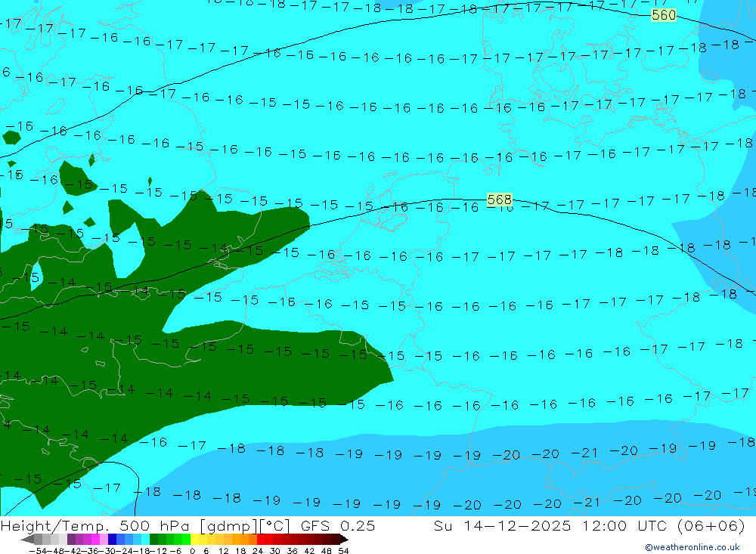Select the dark green legend swatch
The width and height of the screenshot is (756, 554).
153,540
